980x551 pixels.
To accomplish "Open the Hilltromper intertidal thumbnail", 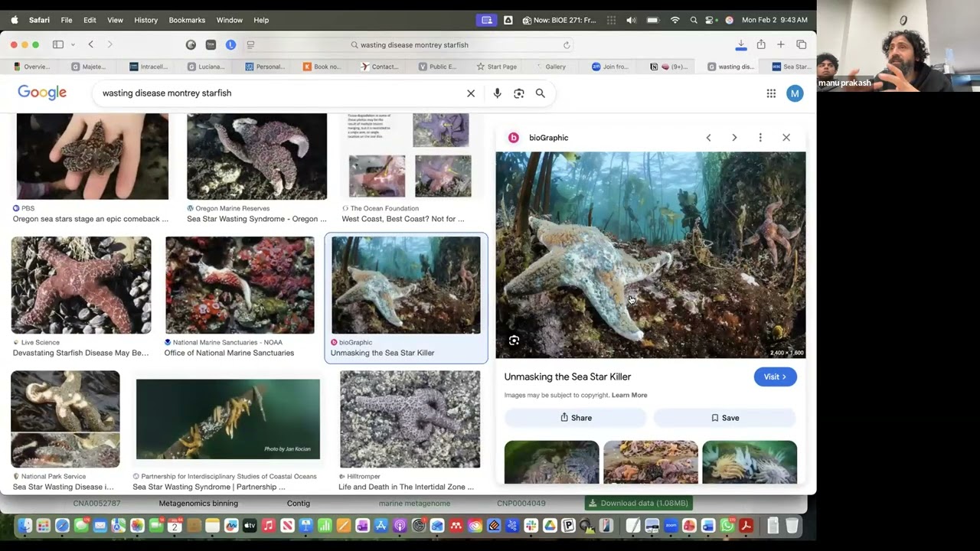I will click(410, 419).
